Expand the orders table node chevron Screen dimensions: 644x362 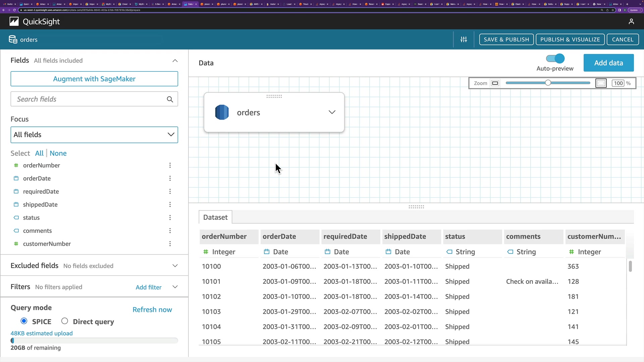[332, 112]
